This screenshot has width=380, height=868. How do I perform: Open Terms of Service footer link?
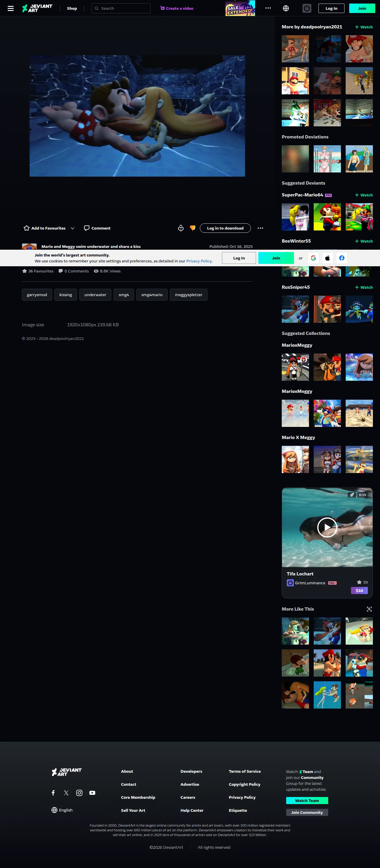coord(245,772)
